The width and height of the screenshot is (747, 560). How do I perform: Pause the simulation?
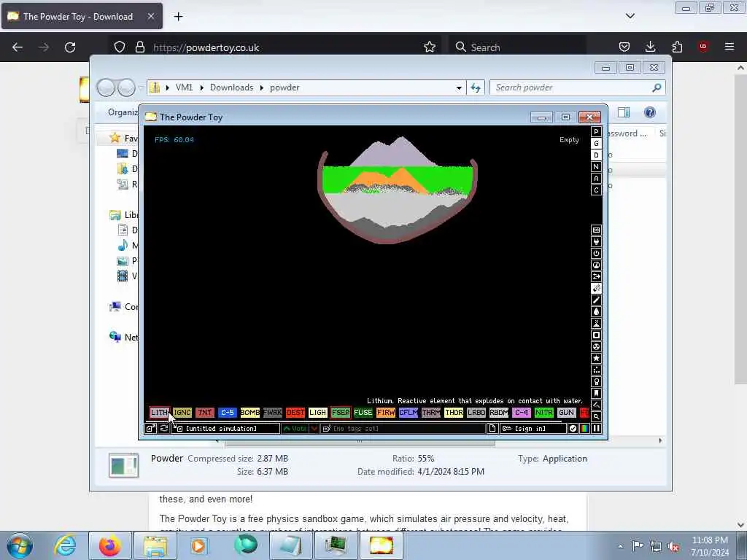pos(596,429)
